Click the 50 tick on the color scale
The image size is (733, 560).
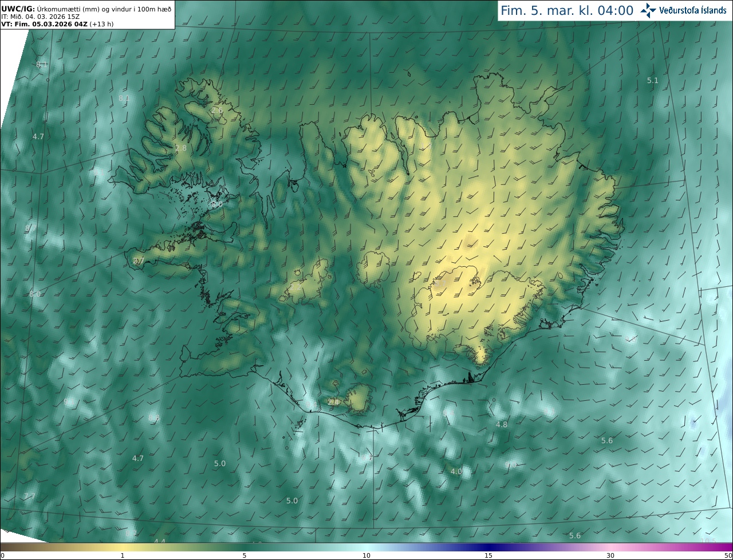[x=728, y=555]
